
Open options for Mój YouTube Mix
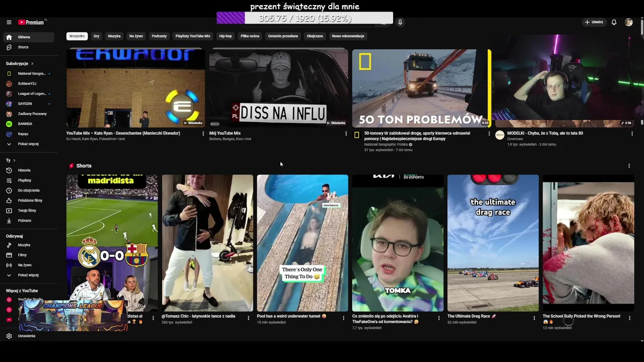tap(346, 134)
